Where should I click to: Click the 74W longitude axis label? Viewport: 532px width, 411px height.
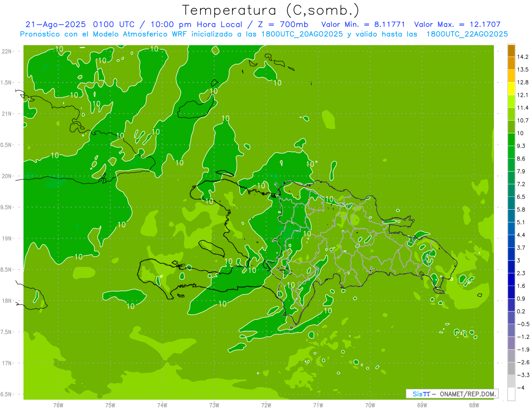[162, 405]
